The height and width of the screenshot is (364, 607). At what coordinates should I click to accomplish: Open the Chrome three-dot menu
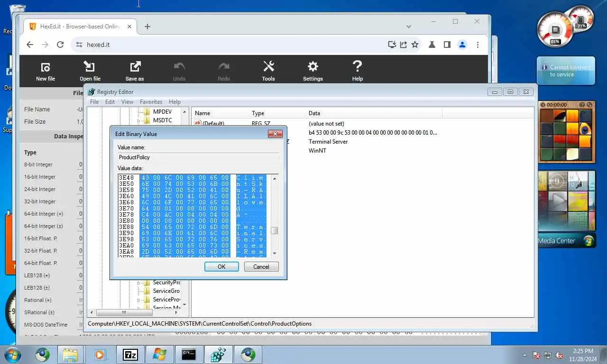click(478, 45)
